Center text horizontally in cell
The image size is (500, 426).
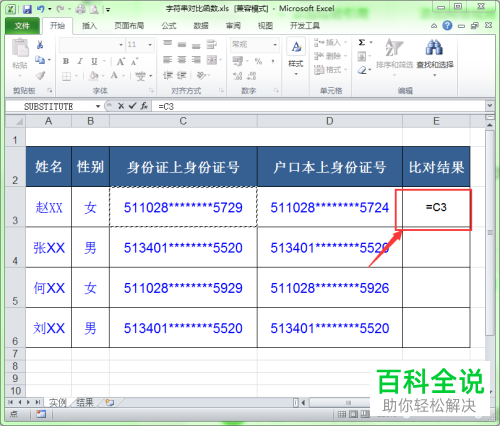point(182,60)
